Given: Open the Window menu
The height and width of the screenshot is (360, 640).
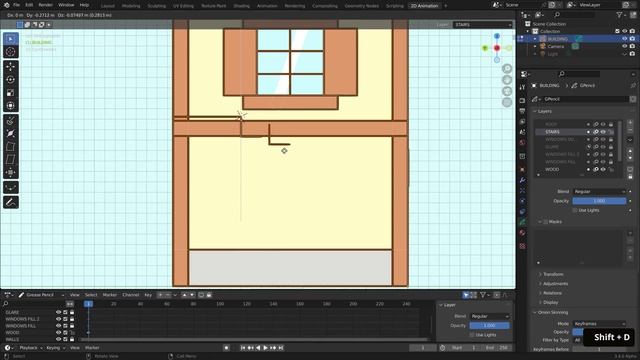Looking at the screenshot, I should [66, 5].
